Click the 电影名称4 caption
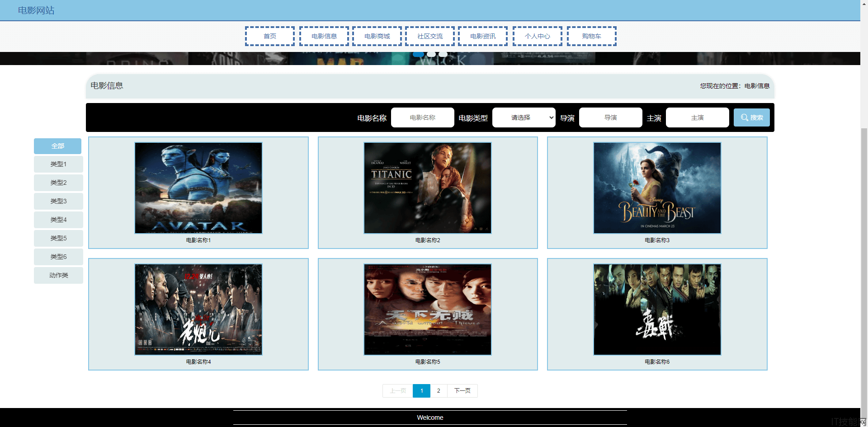This screenshot has width=868, height=427. tap(198, 362)
